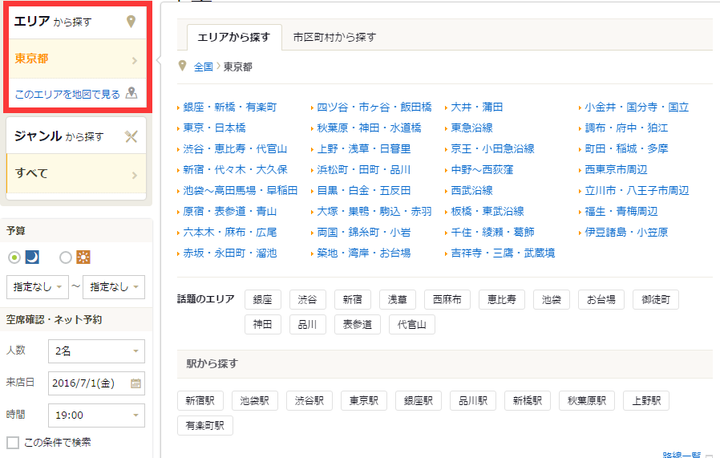This screenshot has height=458, width=720.
Task: Click the 御徒町 trending area button
Action: click(x=656, y=300)
